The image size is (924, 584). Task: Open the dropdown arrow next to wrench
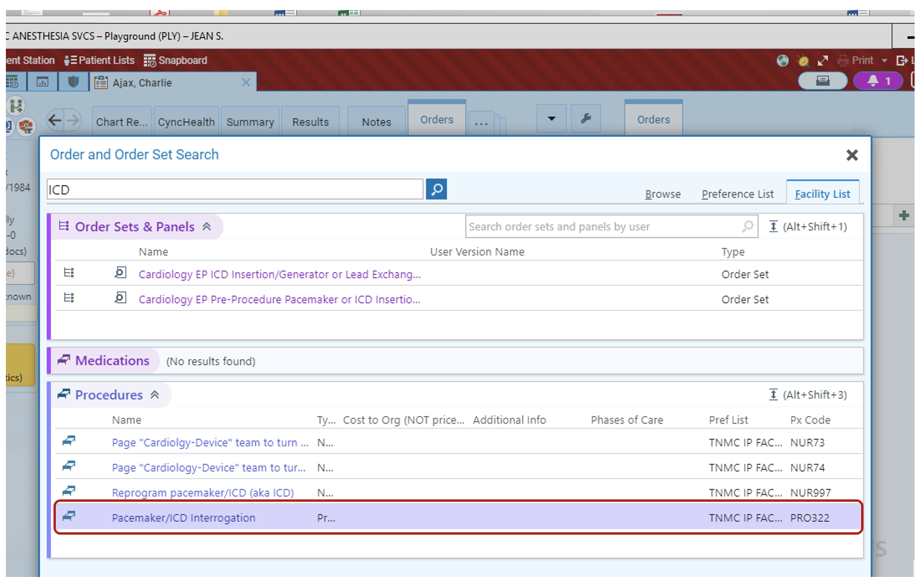[551, 119]
